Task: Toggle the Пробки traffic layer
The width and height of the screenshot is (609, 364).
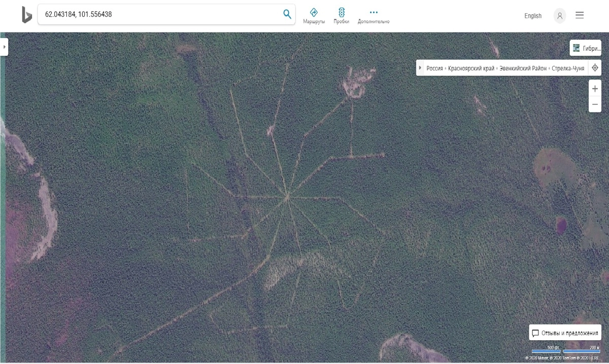Action: (341, 16)
